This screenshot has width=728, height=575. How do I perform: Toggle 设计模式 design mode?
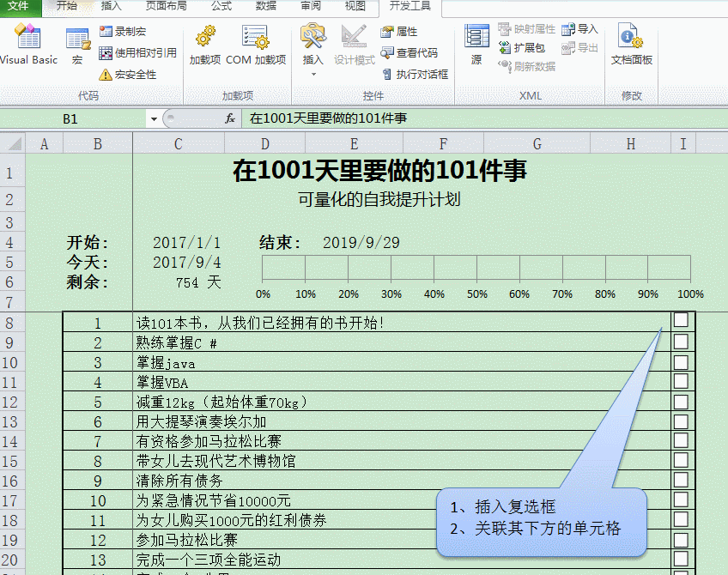tap(355, 45)
